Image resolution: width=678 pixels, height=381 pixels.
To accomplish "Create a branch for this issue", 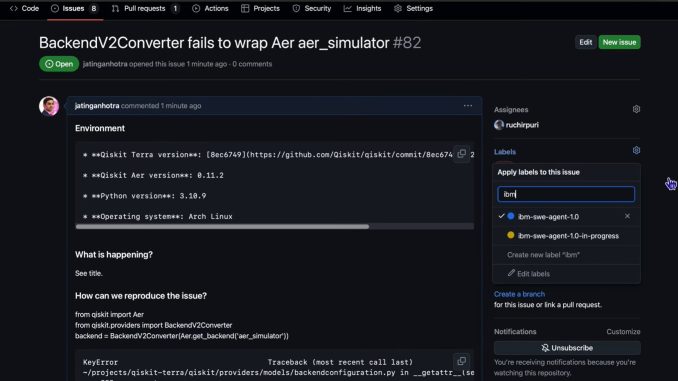I will 519,294.
